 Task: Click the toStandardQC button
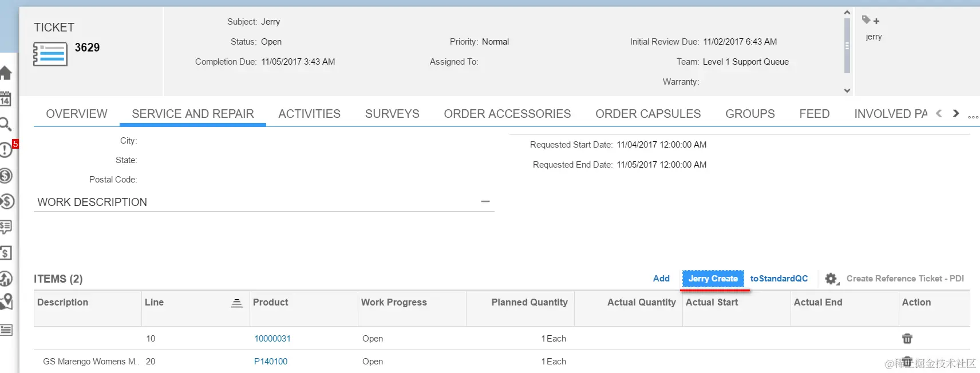point(779,279)
